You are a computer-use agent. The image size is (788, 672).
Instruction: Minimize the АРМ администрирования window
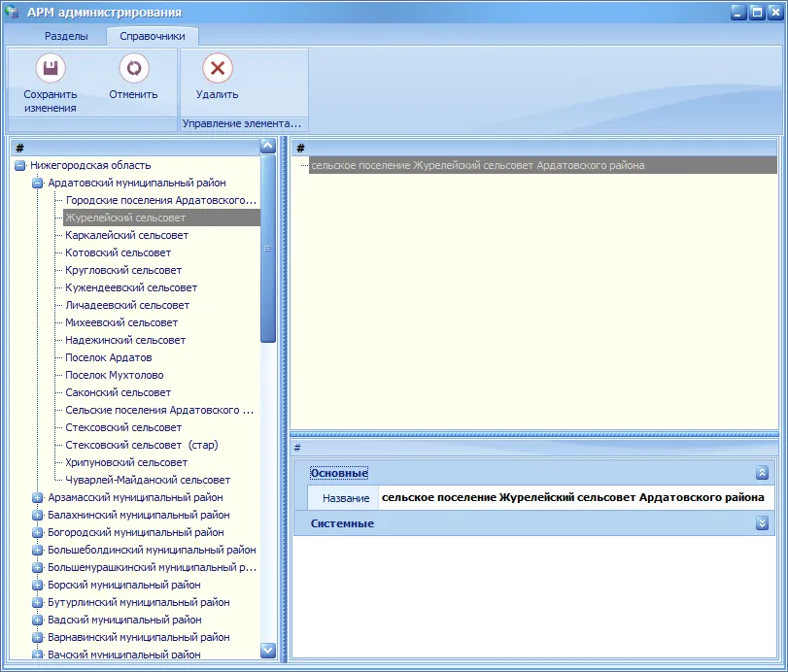pyautogui.click(x=738, y=12)
